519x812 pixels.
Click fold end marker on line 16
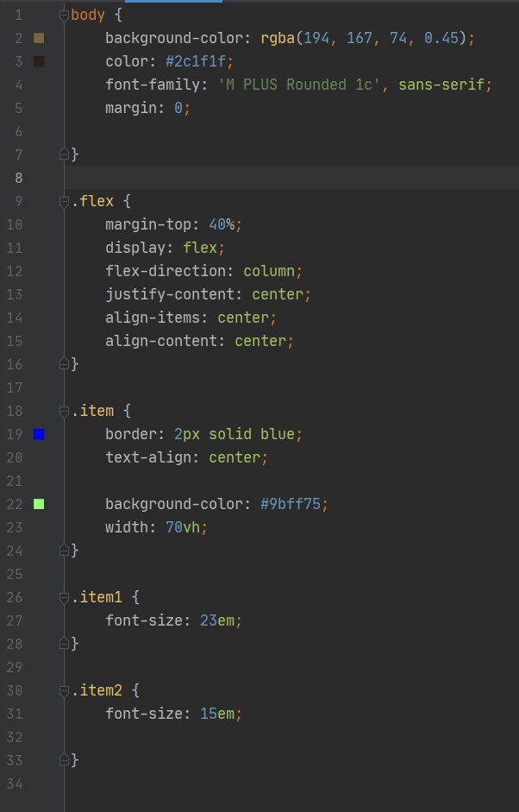pyautogui.click(x=64, y=364)
